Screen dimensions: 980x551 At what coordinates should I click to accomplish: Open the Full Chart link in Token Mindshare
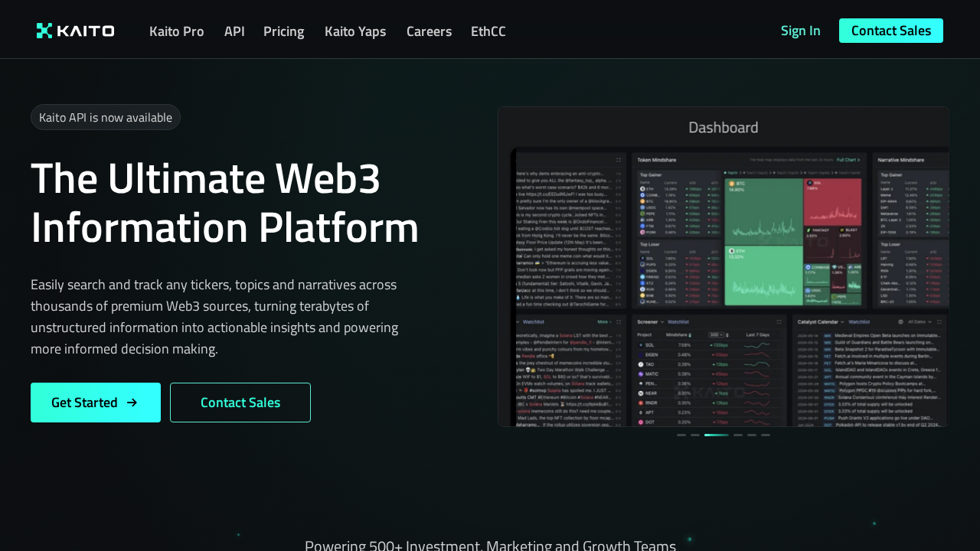click(848, 160)
